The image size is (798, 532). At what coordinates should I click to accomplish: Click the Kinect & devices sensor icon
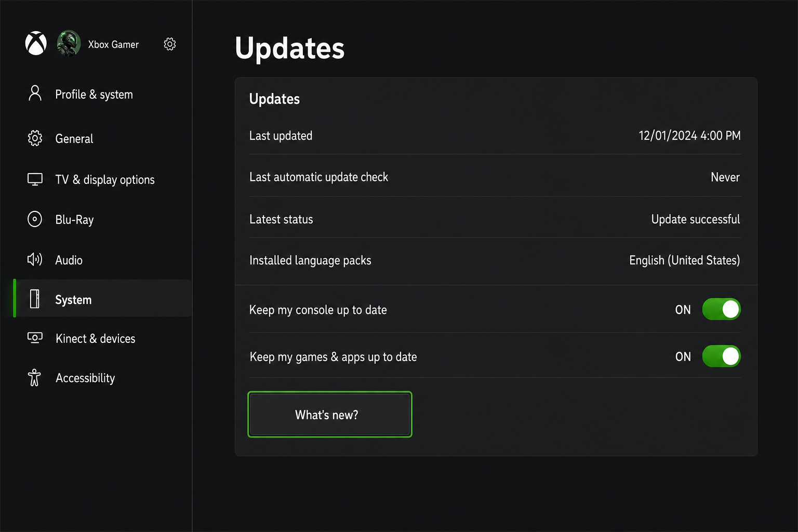coord(35,338)
